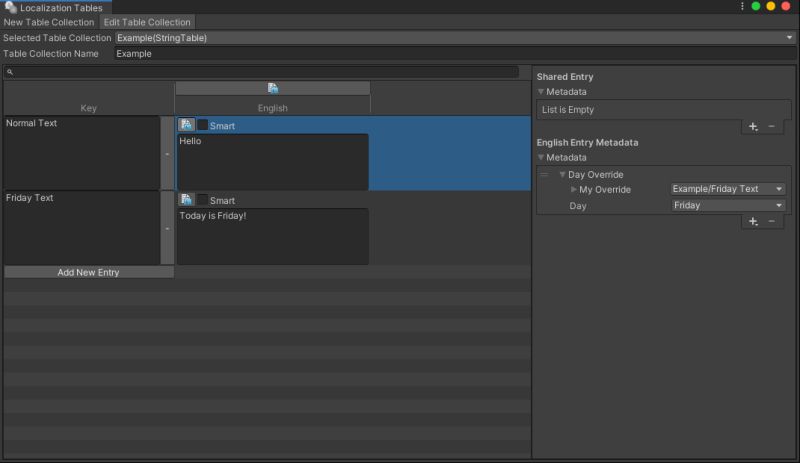The width and height of the screenshot is (800, 463).
Task: Click the yellow window control button
Action: point(771,6)
